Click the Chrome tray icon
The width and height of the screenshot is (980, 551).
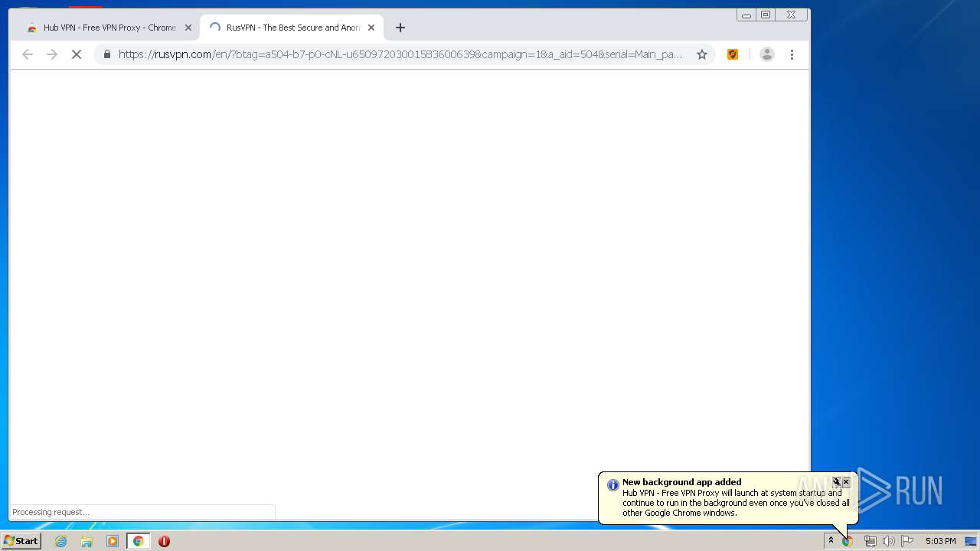pyautogui.click(x=848, y=541)
